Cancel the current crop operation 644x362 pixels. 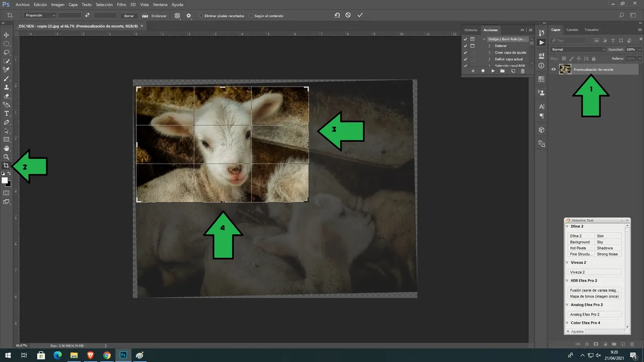pyautogui.click(x=348, y=16)
